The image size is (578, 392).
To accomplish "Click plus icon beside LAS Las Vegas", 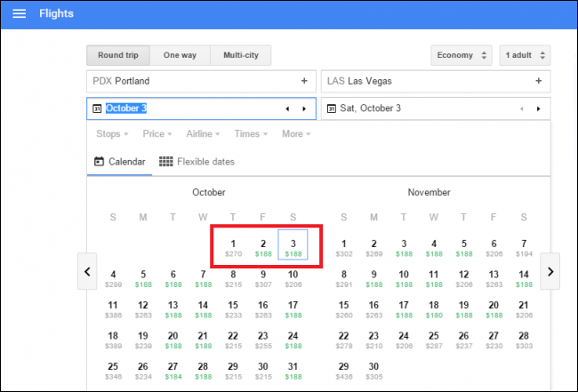I will click(x=539, y=81).
